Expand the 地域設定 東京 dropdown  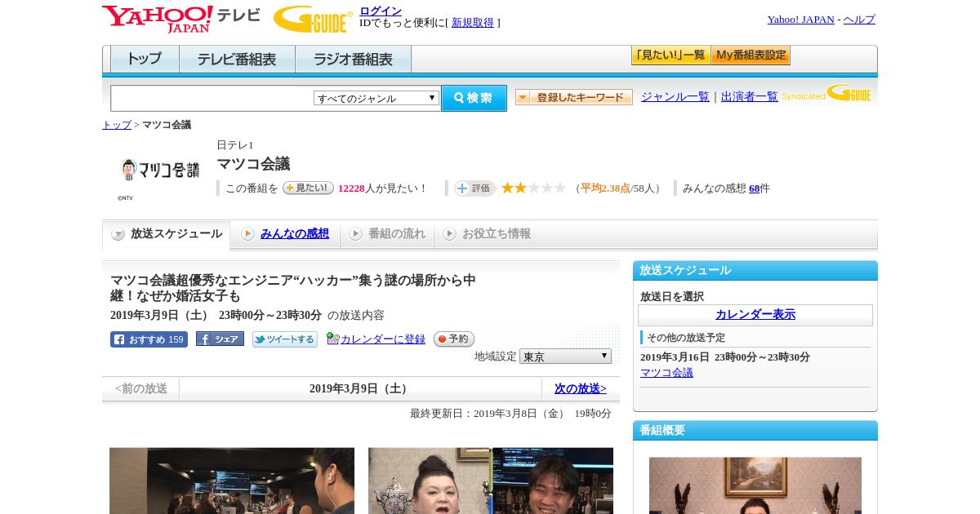tap(565, 357)
